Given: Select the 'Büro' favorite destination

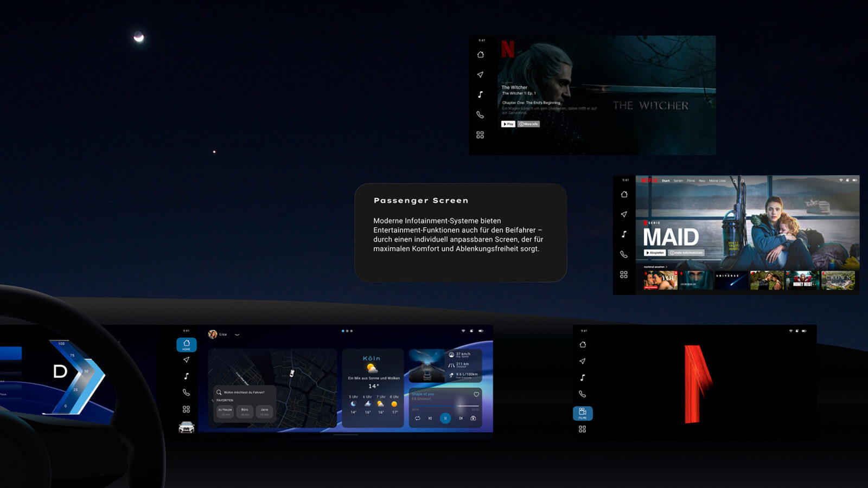Looking at the screenshot, I should 245,412.
